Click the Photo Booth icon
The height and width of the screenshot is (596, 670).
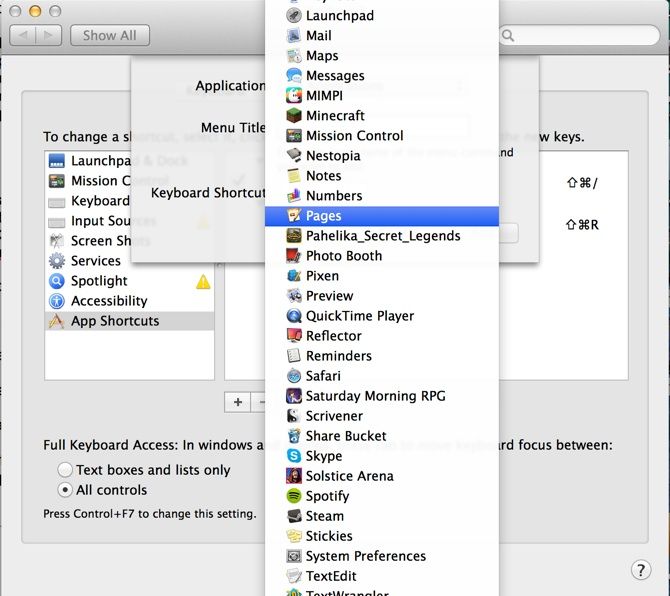coord(294,256)
